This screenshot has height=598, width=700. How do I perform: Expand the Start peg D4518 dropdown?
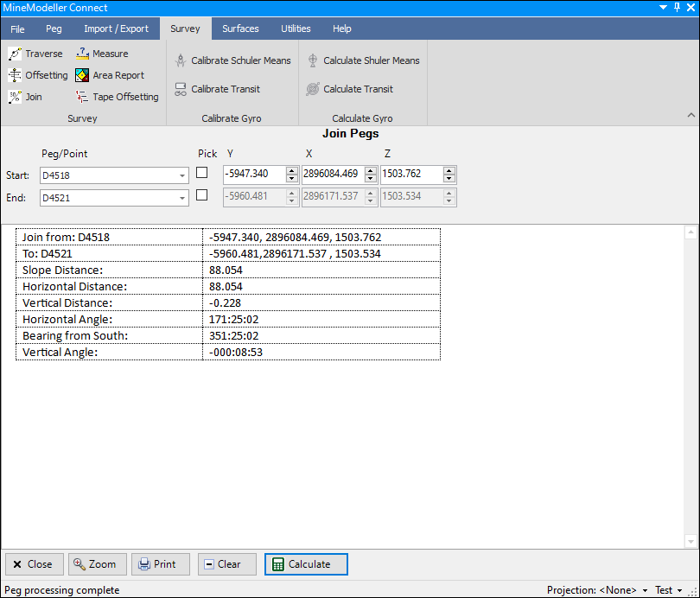(181, 175)
